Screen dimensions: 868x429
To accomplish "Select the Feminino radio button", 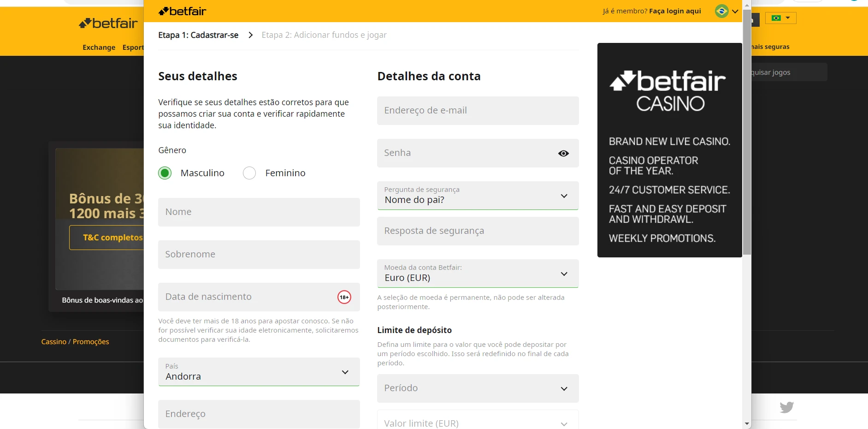I will pyautogui.click(x=249, y=173).
